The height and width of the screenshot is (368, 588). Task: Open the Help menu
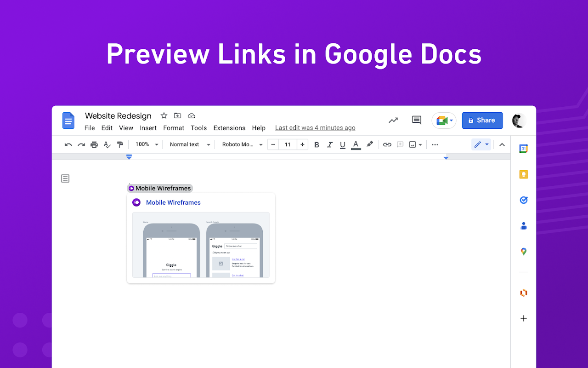259,128
